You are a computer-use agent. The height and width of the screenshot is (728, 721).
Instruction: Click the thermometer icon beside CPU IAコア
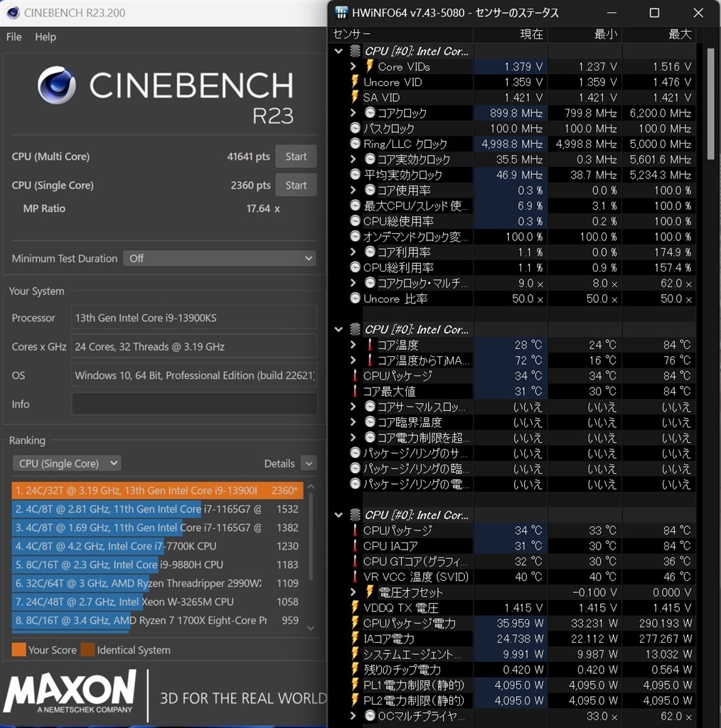tap(355, 545)
